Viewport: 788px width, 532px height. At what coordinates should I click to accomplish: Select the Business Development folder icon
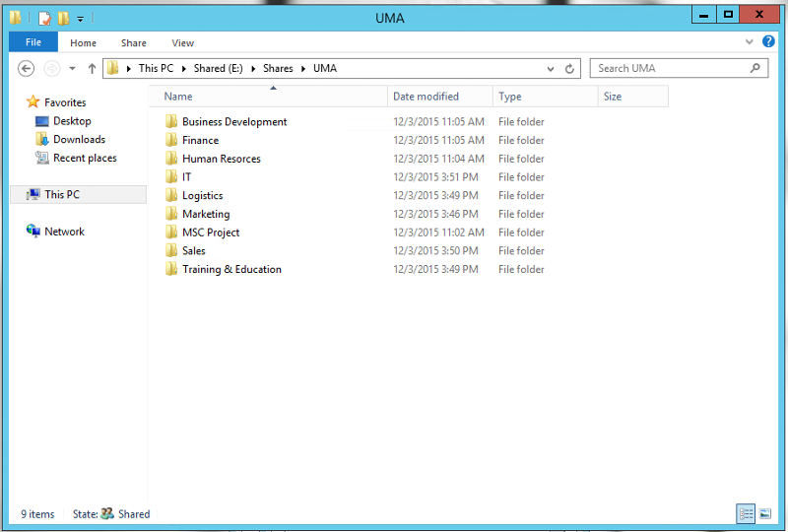(x=171, y=121)
